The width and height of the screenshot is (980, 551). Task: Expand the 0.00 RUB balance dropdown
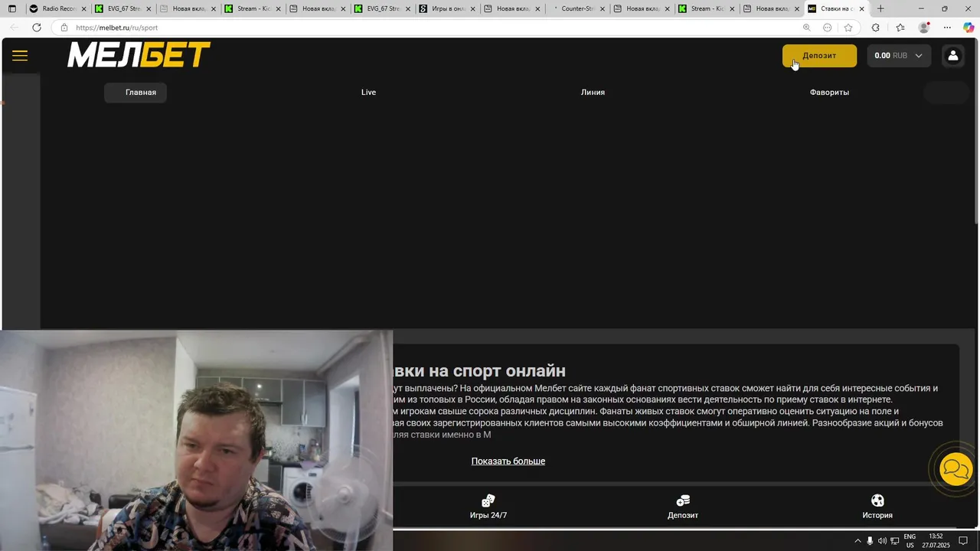[x=898, y=55]
